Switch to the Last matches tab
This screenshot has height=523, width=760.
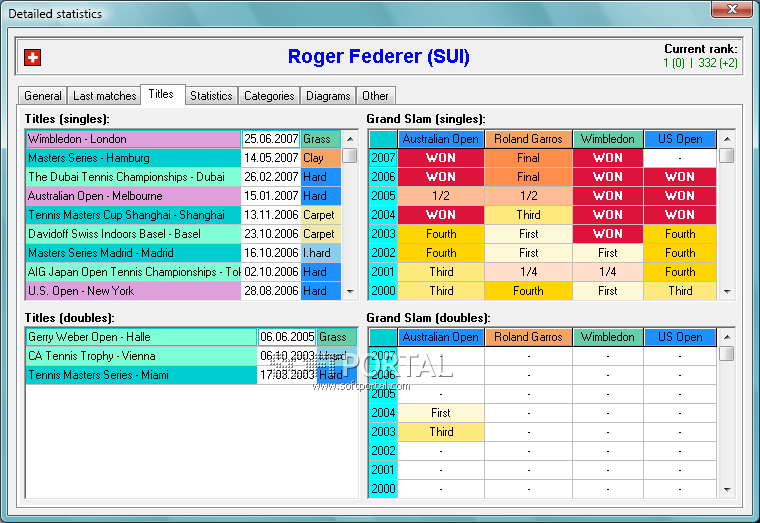coord(104,95)
